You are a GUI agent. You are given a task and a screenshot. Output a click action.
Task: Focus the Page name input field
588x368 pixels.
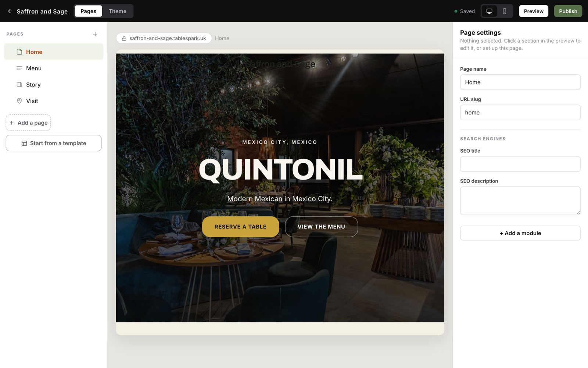pos(520,82)
